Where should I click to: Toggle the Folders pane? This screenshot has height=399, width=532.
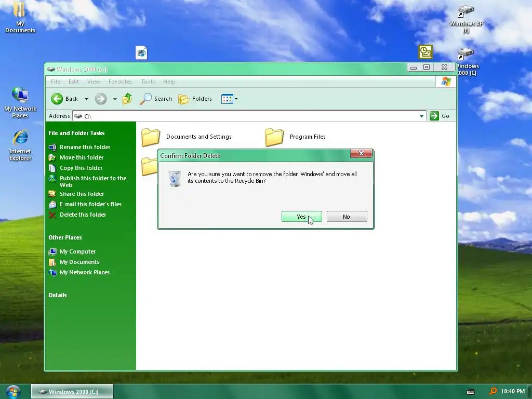point(195,99)
